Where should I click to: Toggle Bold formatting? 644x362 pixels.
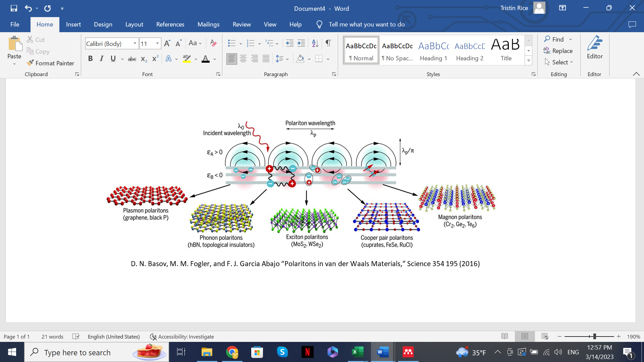[90, 59]
